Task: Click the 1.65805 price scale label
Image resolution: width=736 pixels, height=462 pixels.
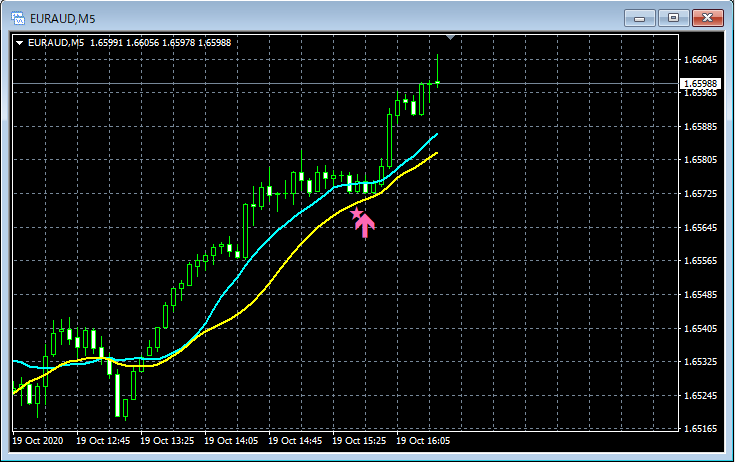Action: pos(700,160)
